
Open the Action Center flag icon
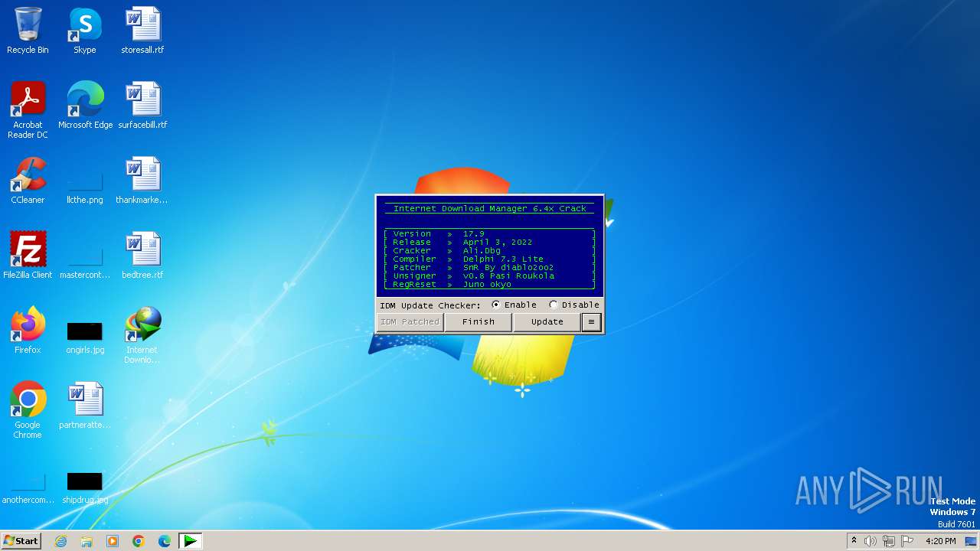(x=907, y=541)
